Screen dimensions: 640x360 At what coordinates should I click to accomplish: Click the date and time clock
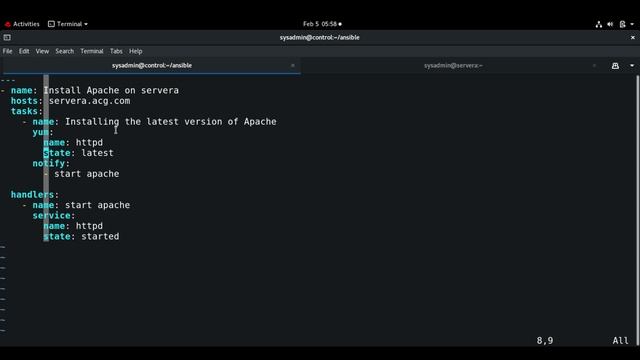click(x=322, y=24)
